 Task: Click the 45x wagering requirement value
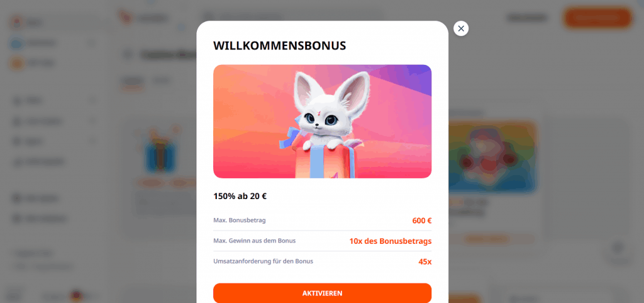point(425,261)
